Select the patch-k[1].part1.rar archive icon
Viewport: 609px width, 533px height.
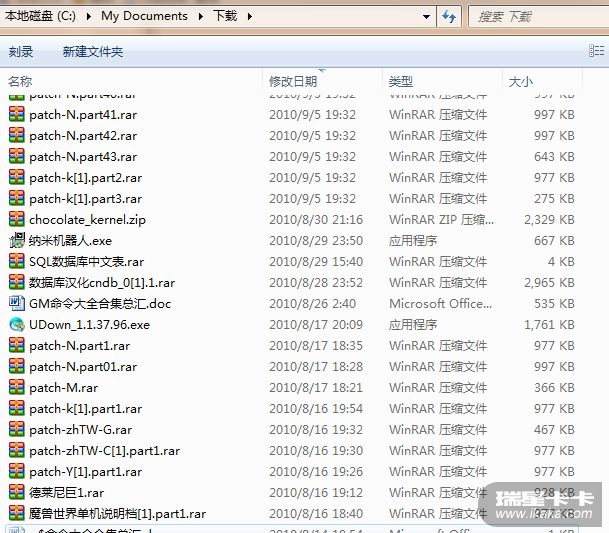[x=17, y=408]
